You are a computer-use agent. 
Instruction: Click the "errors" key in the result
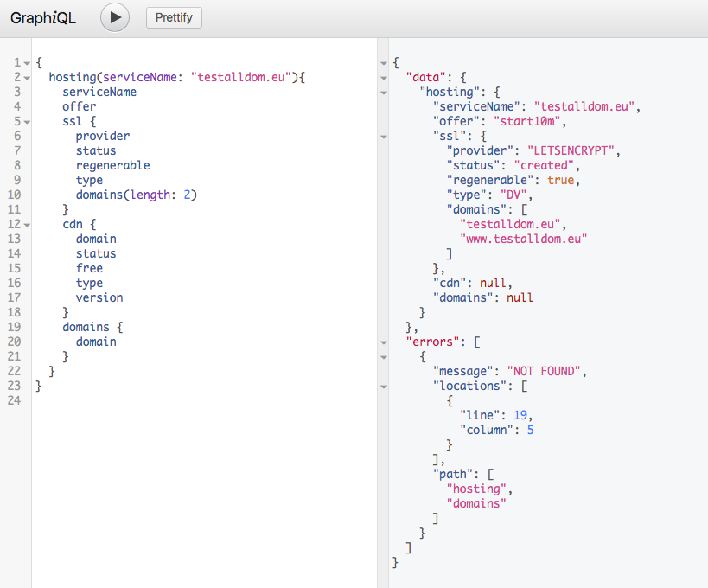click(x=432, y=342)
